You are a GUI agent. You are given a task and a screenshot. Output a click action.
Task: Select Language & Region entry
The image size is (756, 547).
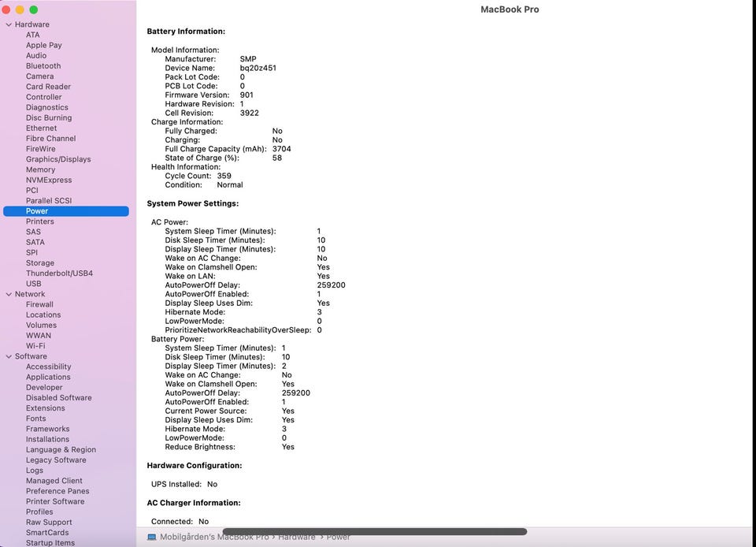[61, 449]
